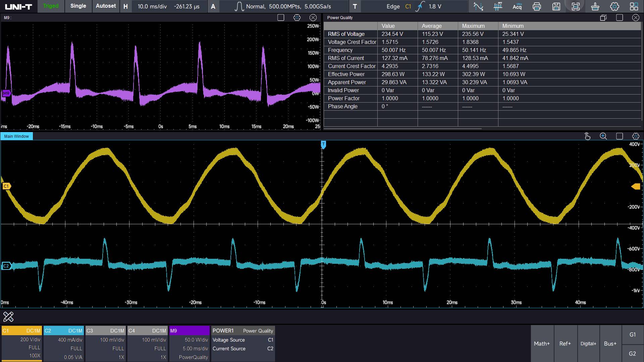644x362 pixels.
Task: Open the clear/erase display tool
Action: 595,6
